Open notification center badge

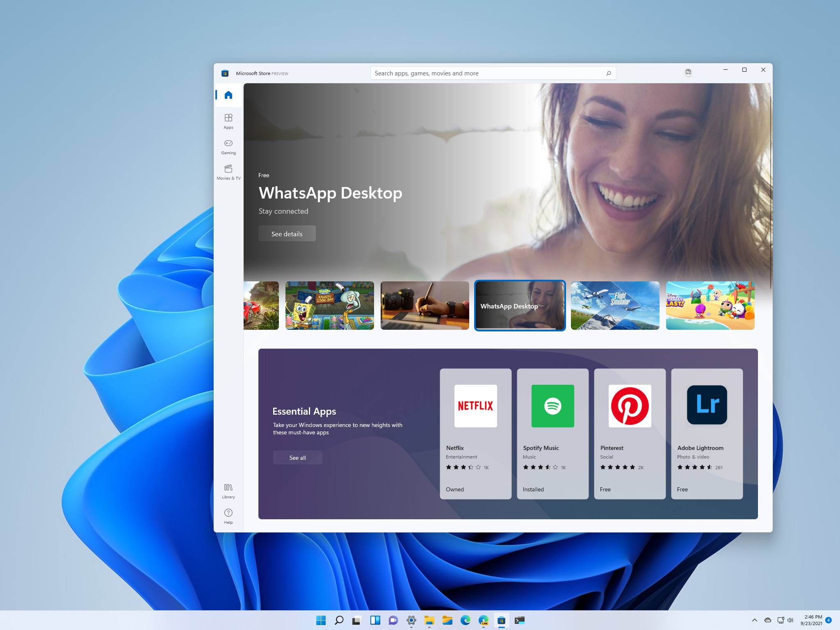[x=829, y=620]
